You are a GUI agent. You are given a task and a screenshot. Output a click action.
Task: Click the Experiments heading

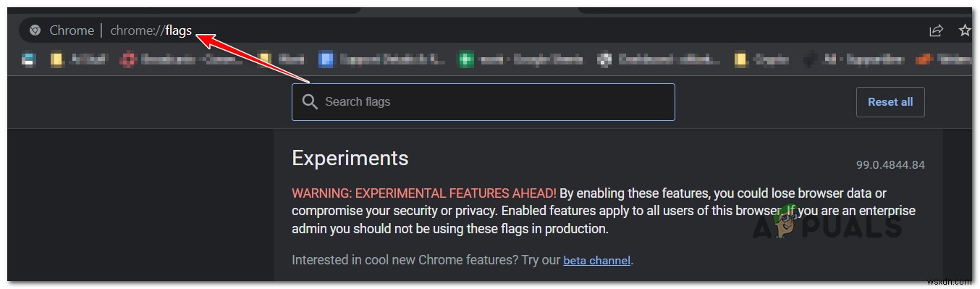(x=350, y=158)
